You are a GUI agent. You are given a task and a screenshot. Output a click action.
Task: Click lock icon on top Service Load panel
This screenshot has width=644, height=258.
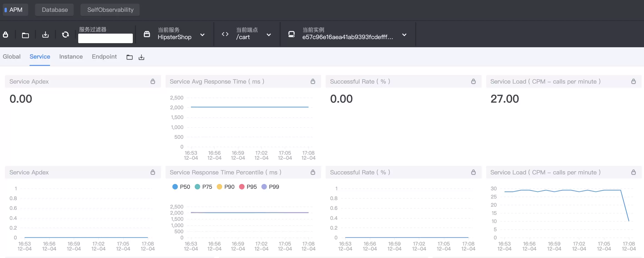tap(633, 82)
